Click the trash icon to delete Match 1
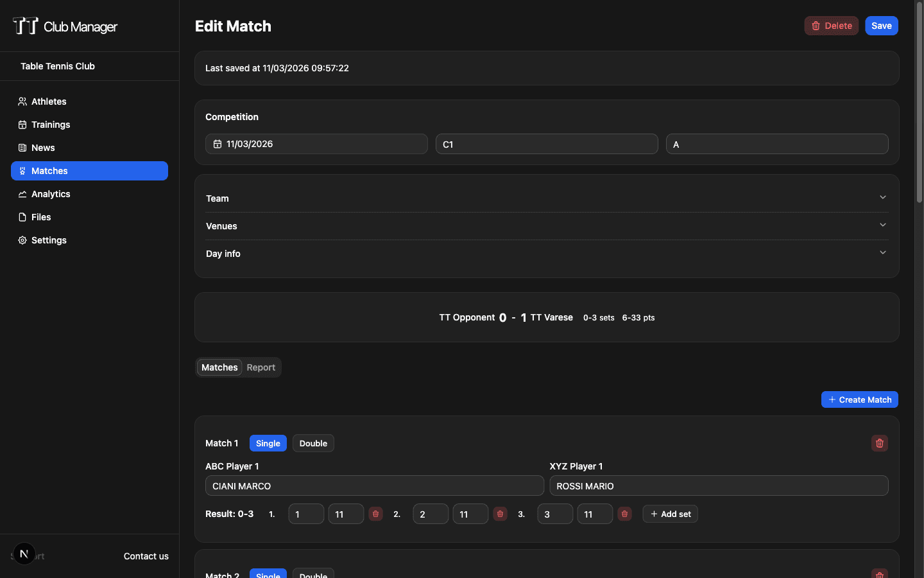The image size is (924, 578). coord(879,443)
